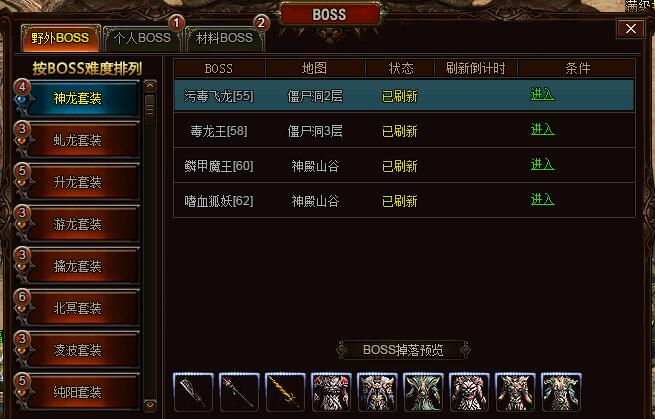The height and width of the screenshot is (419, 655).
Task: Click the staff weapon drop icon
Action: click(239, 392)
